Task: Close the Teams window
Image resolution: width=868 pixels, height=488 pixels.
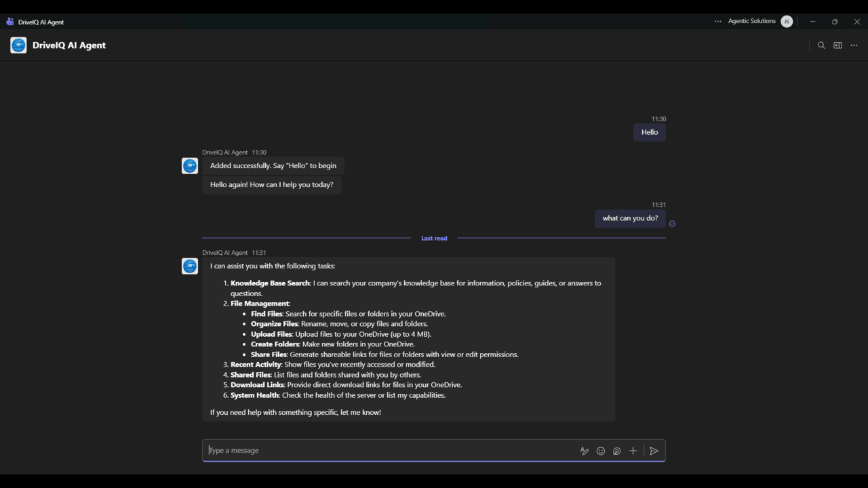Action: tap(857, 22)
